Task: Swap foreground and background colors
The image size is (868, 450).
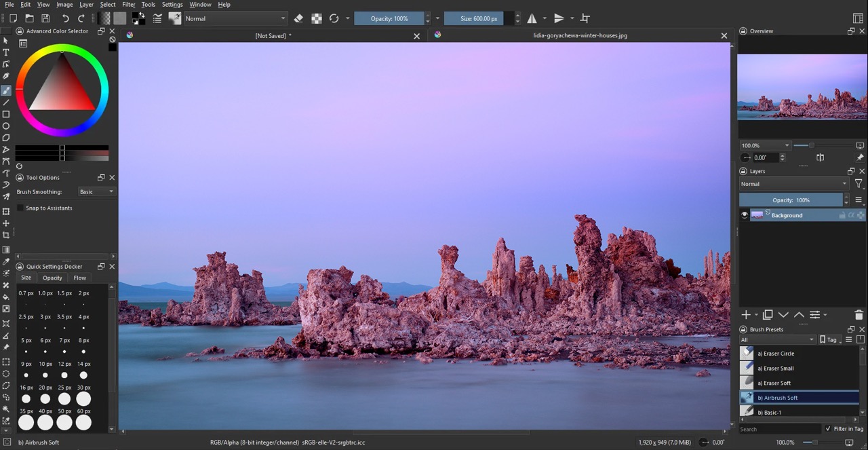Action: click(x=143, y=15)
